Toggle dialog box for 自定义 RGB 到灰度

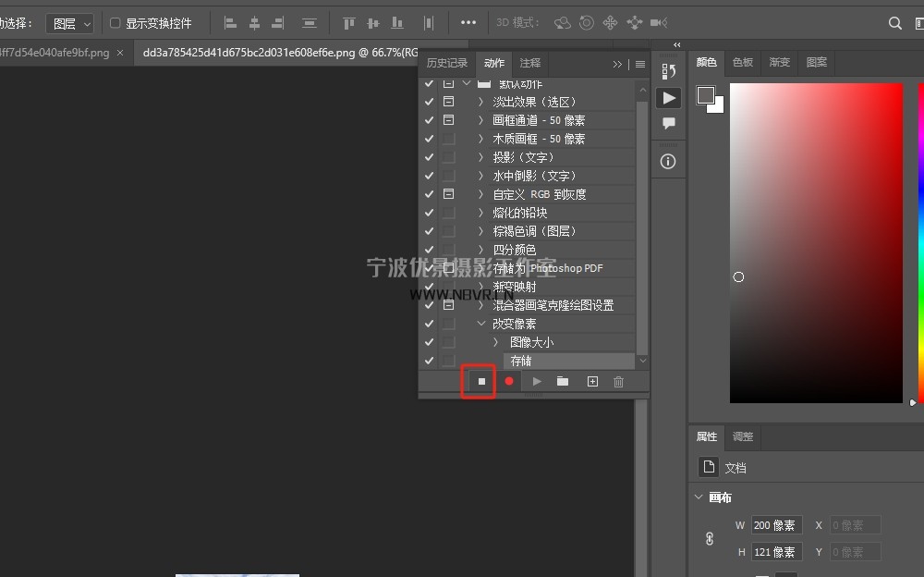pyautogui.click(x=448, y=194)
